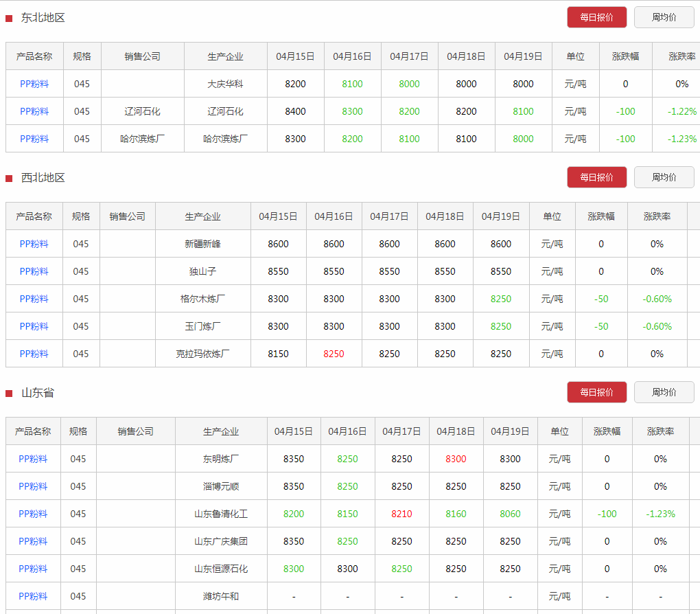Click the 山东省 section heading

(38, 393)
